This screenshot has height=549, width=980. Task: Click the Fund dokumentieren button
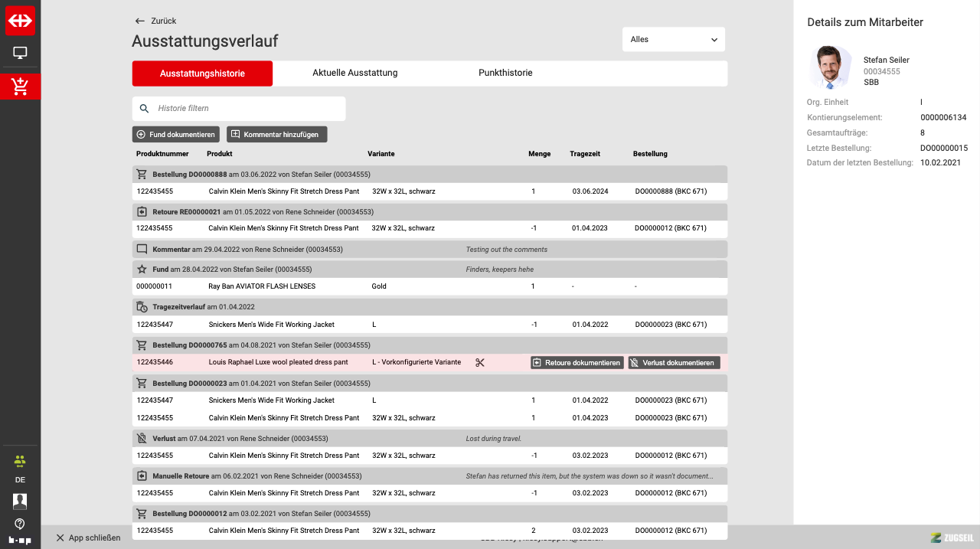[175, 135]
